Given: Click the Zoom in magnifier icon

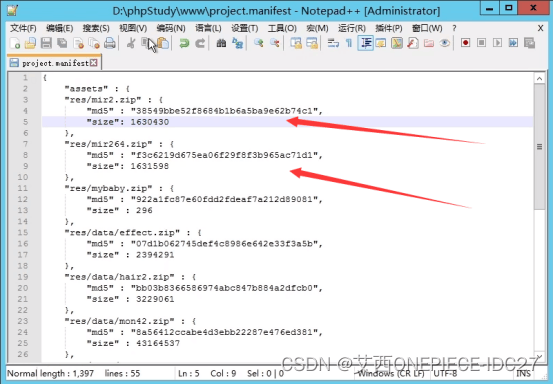Looking at the screenshot, I should 259,43.
